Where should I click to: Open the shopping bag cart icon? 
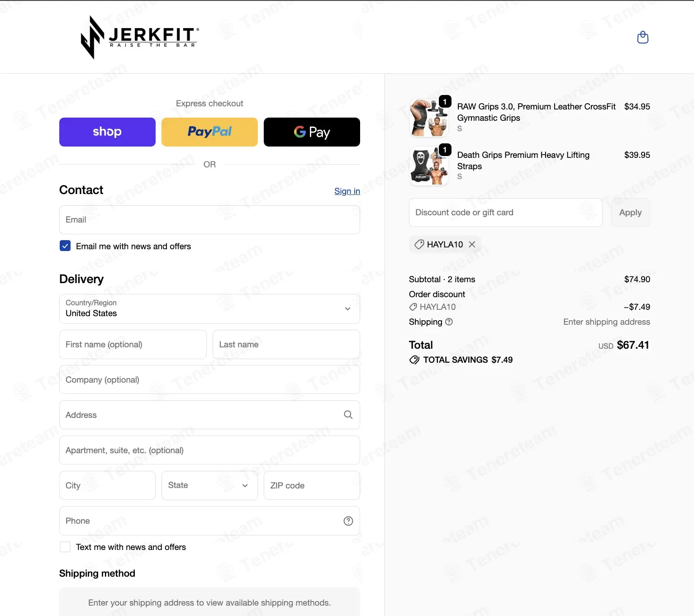pos(642,37)
